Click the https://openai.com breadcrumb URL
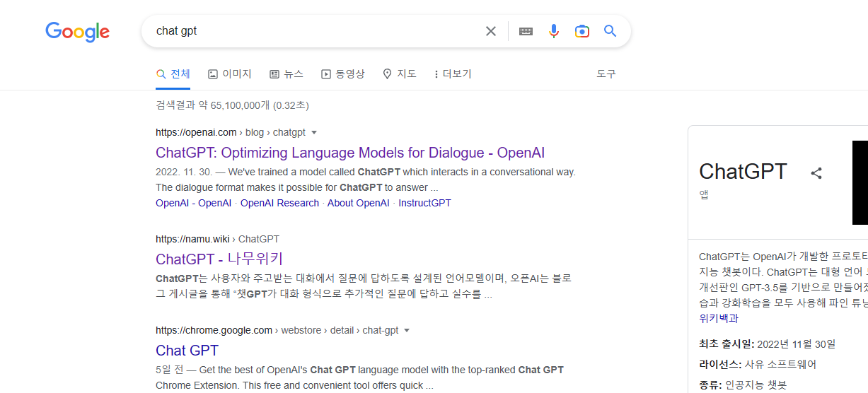Image resolution: width=868 pixels, height=393 pixels. [x=196, y=132]
